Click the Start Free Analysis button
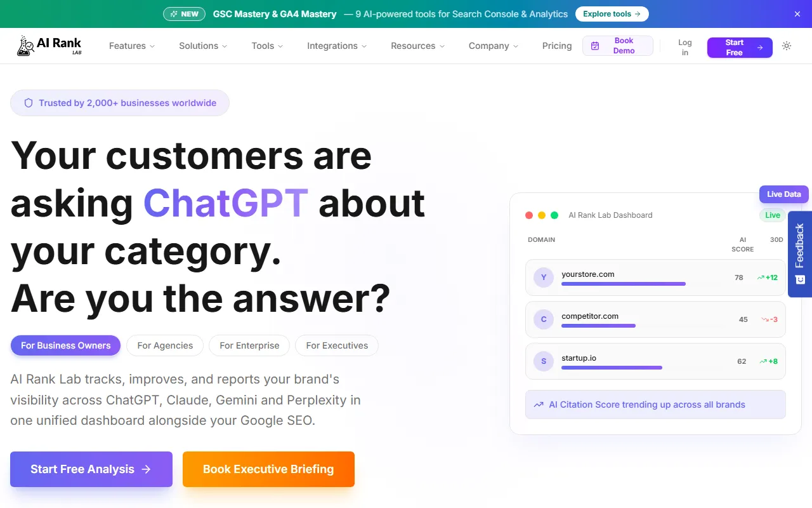 pos(91,469)
